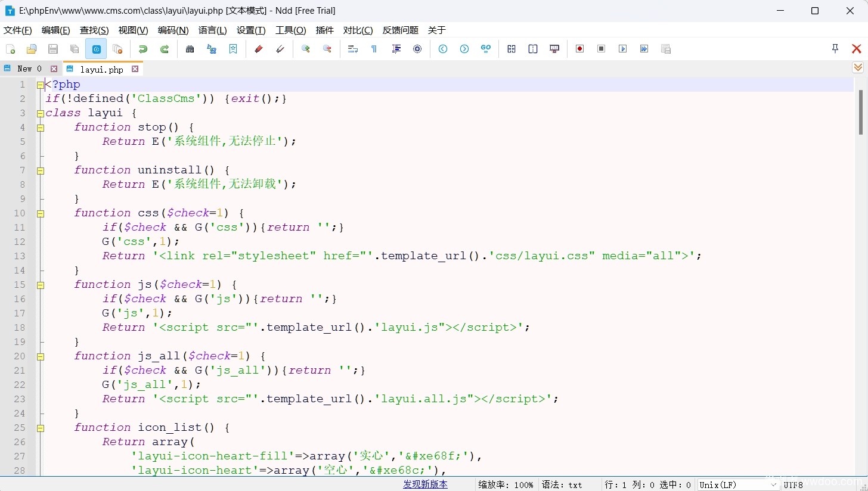Click the Open file folder icon
The image size is (868, 491).
coord(32,49)
